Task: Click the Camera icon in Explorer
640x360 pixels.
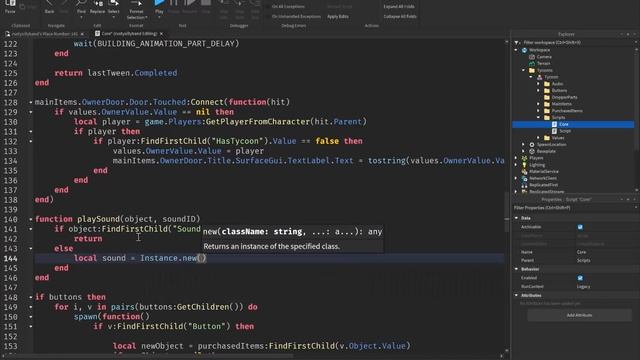Action: [x=532, y=57]
